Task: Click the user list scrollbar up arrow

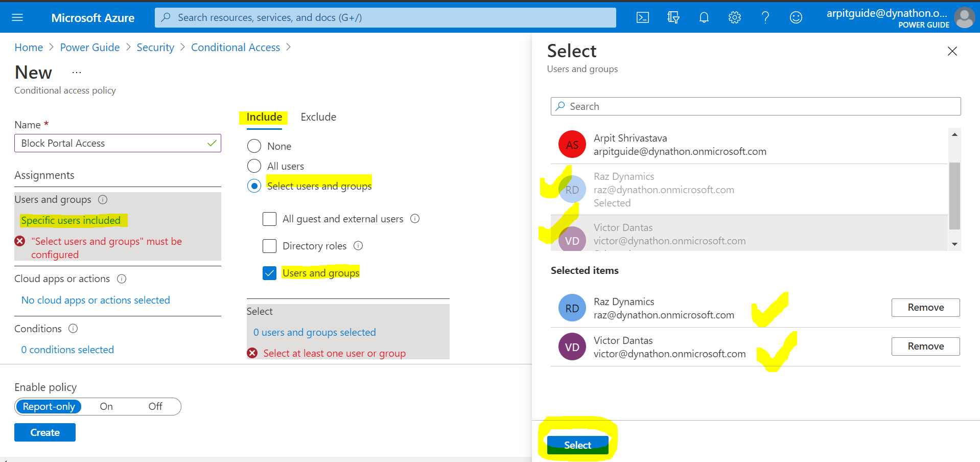Action: 954,134
